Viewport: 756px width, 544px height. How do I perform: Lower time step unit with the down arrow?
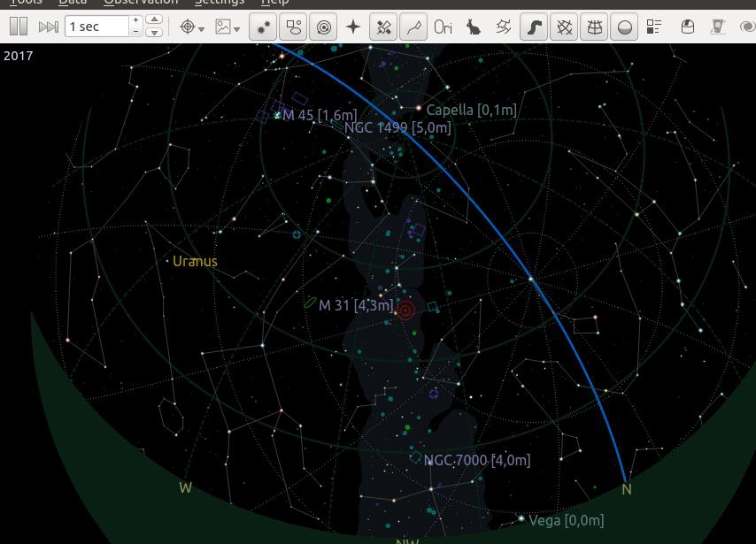(x=154, y=32)
